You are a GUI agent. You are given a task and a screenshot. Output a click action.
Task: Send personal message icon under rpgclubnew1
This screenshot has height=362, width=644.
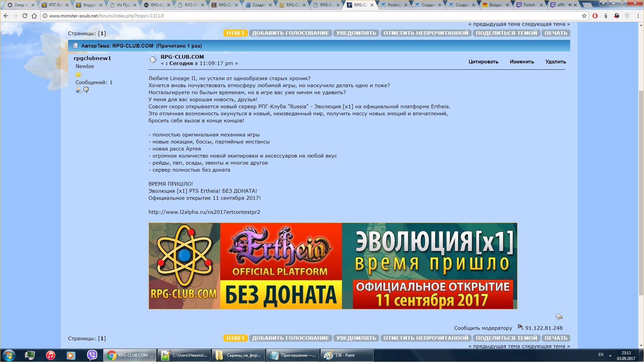click(86, 90)
